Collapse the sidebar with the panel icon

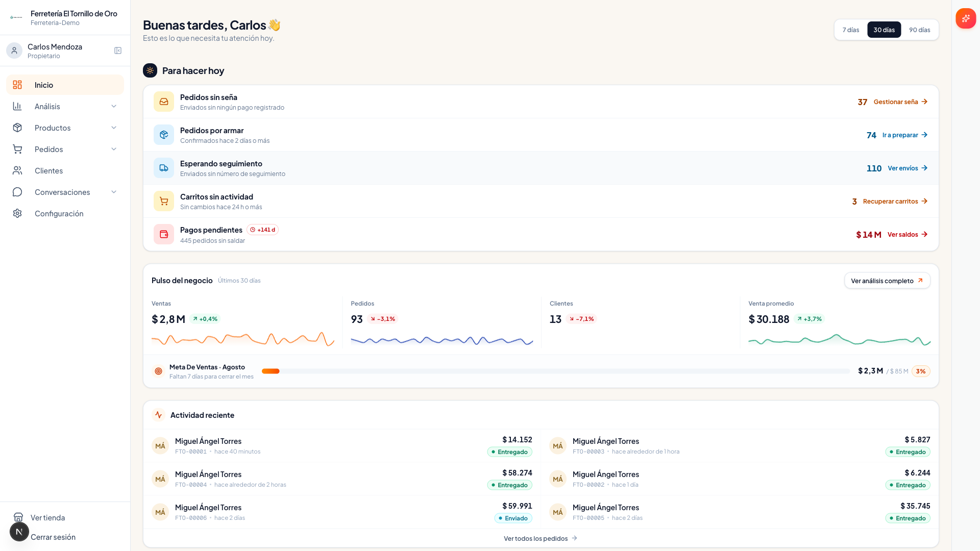[118, 51]
